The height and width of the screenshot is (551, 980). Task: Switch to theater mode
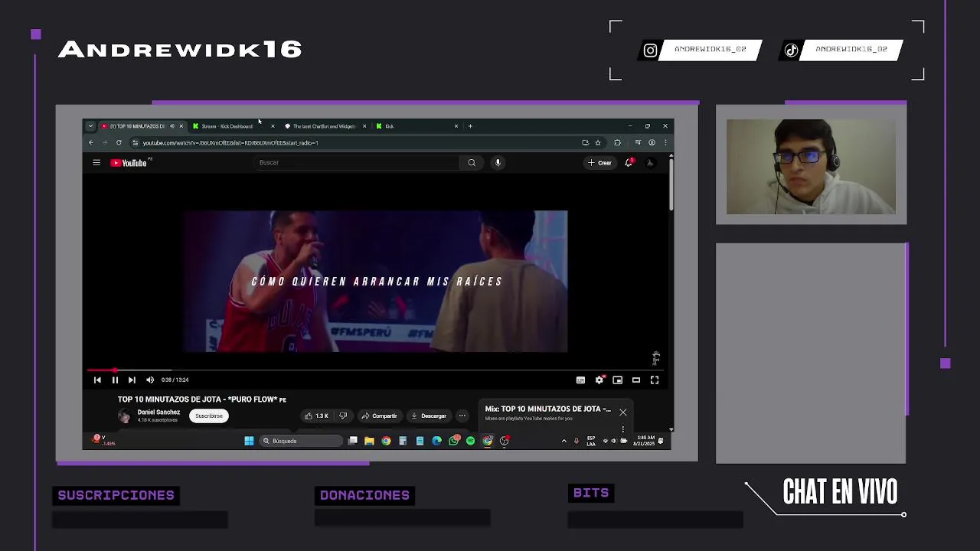(635, 380)
